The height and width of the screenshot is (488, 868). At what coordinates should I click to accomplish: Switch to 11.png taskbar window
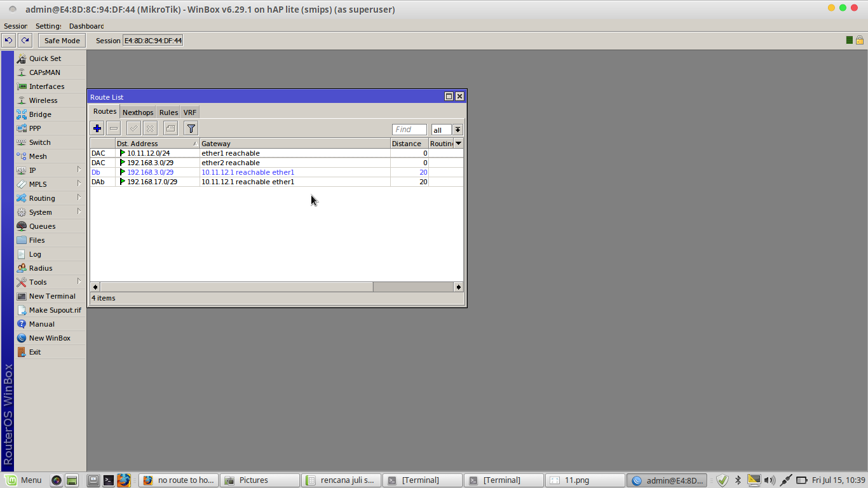tap(585, 480)
